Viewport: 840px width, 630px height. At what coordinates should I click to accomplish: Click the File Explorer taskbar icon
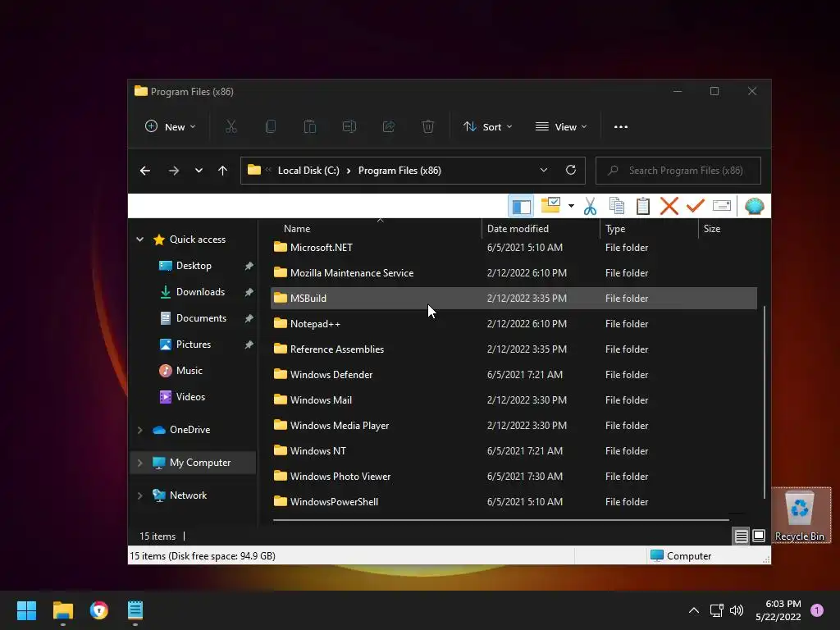point(62,610)
